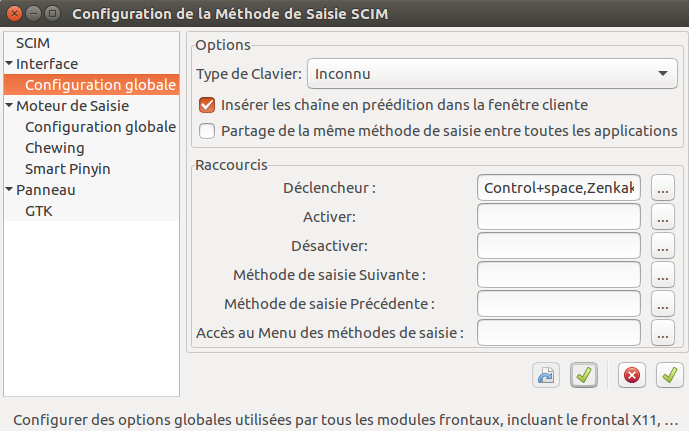Select Interface in the sidebar tree
689x431 pixels.
[47, 64]
